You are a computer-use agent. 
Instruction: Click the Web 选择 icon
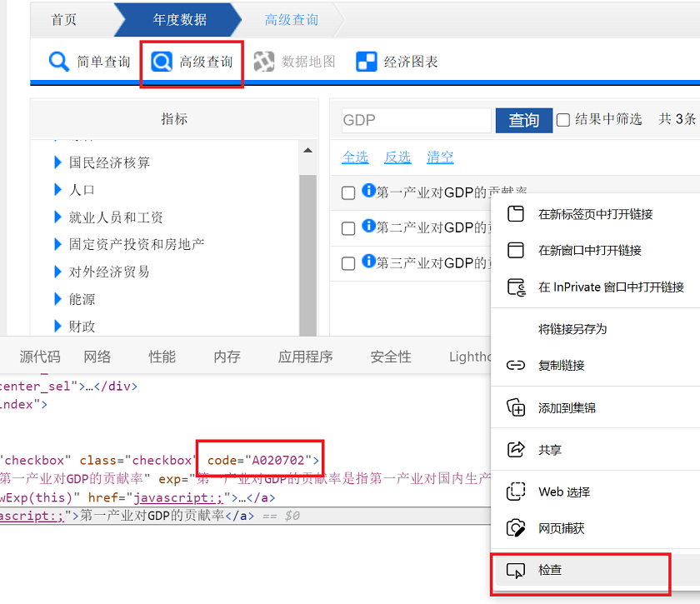[x=516, y=492]
